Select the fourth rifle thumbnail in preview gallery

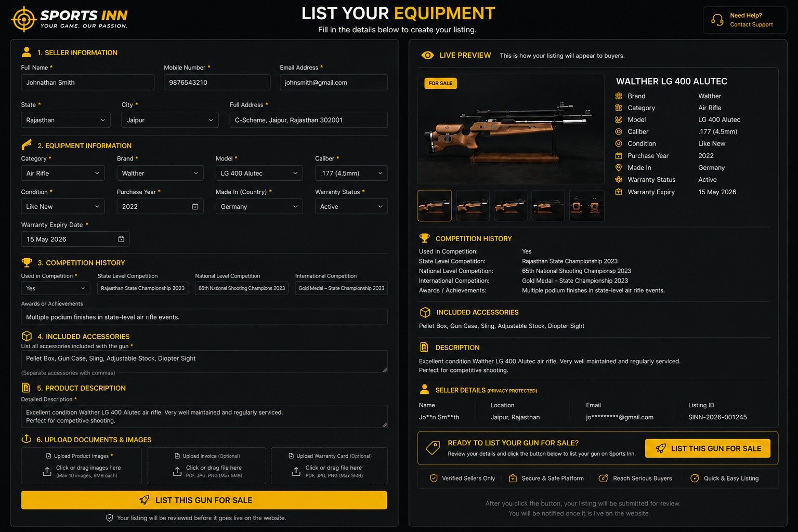(548, 206)
